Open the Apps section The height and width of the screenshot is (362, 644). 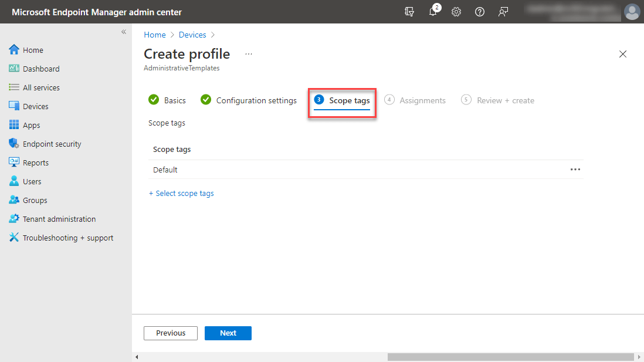[x=33, y=124]
